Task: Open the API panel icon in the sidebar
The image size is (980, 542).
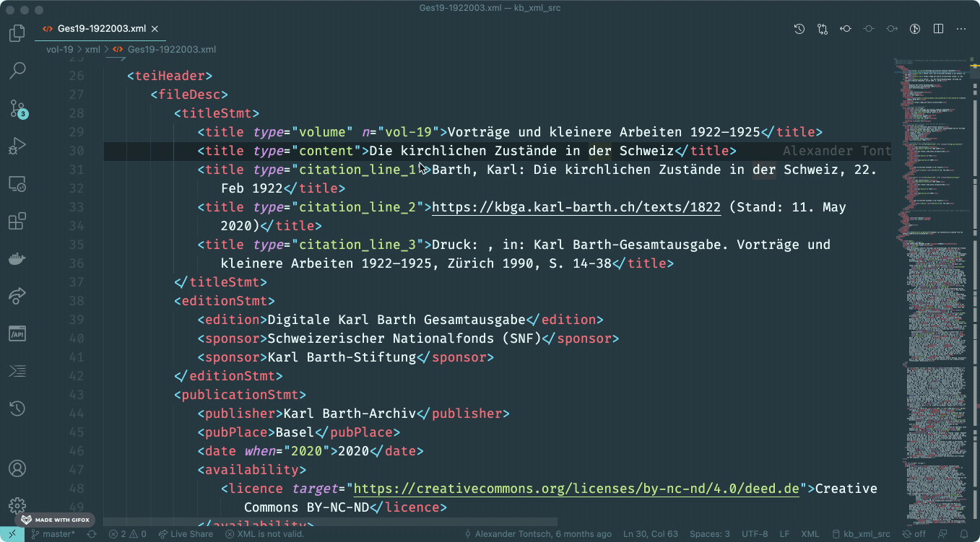Action: tap(17, 333)
